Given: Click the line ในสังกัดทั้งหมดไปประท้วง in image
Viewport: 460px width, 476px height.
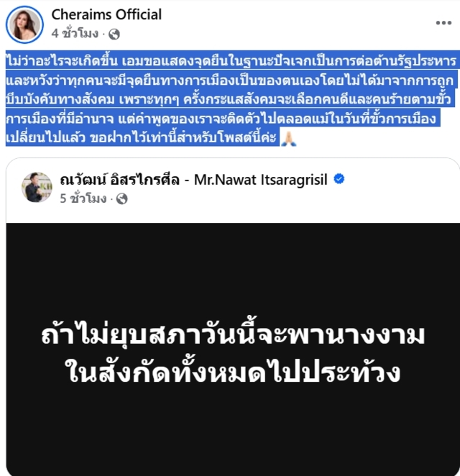Looking at the screenshot, I should click(x=233, y=371).
